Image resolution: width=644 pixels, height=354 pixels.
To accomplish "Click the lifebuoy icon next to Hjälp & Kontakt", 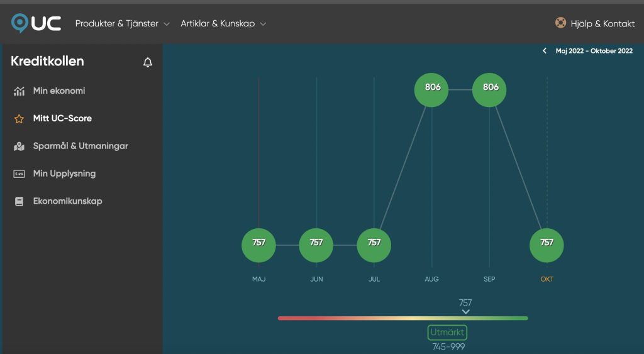I will pos(560,23).
